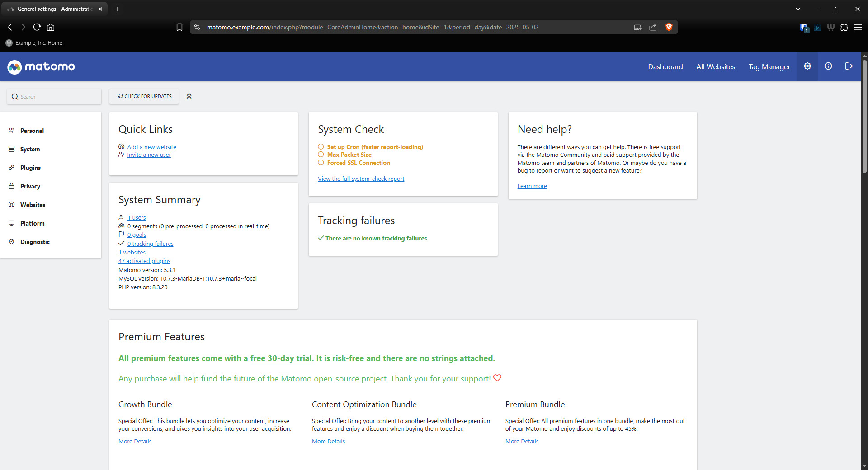Open 'Add a new website' link
The height and width of the screenshot is (470, 868).
click(x=151, y=147)
